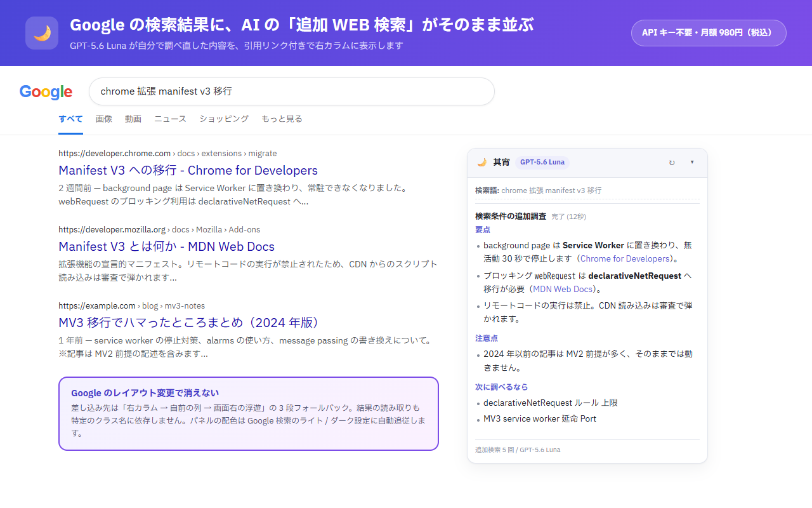The height and width of the screenshot is (508, 812).
Task: Focus the Google search box
Action: 292,91
